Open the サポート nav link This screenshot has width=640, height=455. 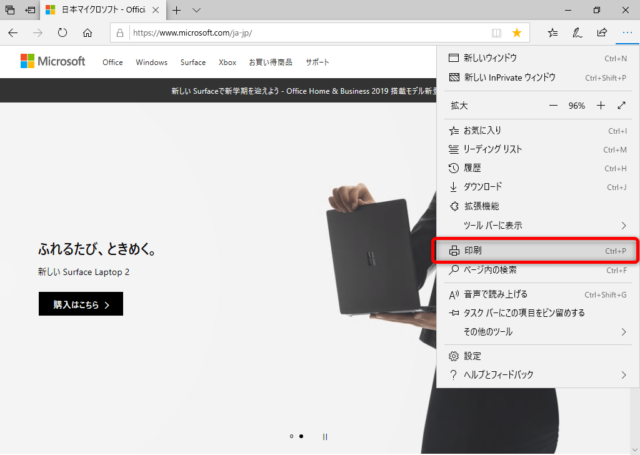pyautogui.click(x=317, y=62)
